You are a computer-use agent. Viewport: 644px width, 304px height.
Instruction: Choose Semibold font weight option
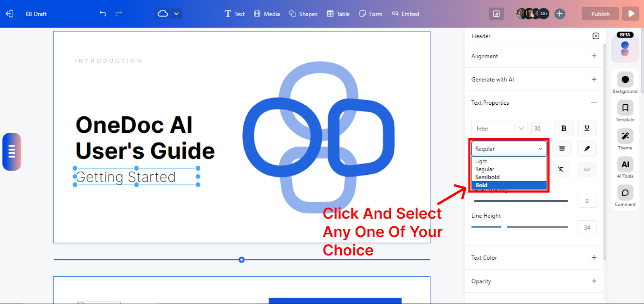point(509,177)
